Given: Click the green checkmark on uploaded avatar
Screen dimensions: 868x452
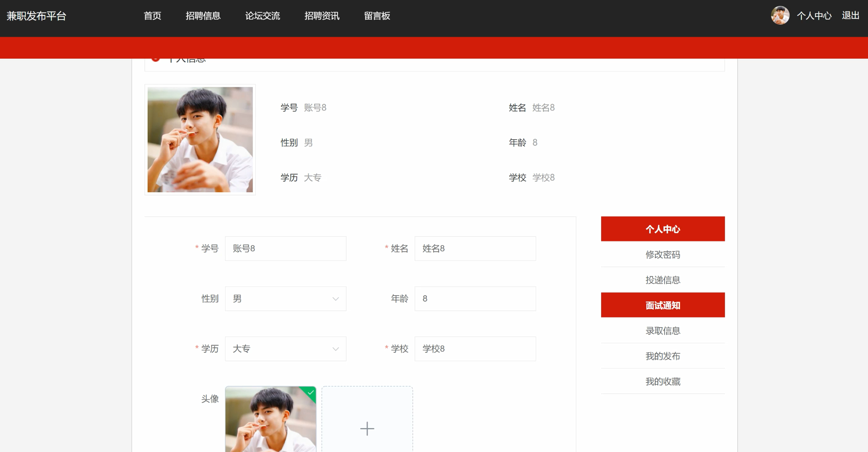Looking at the screenshot, I should pyautogui.click(x=311, y=393).
